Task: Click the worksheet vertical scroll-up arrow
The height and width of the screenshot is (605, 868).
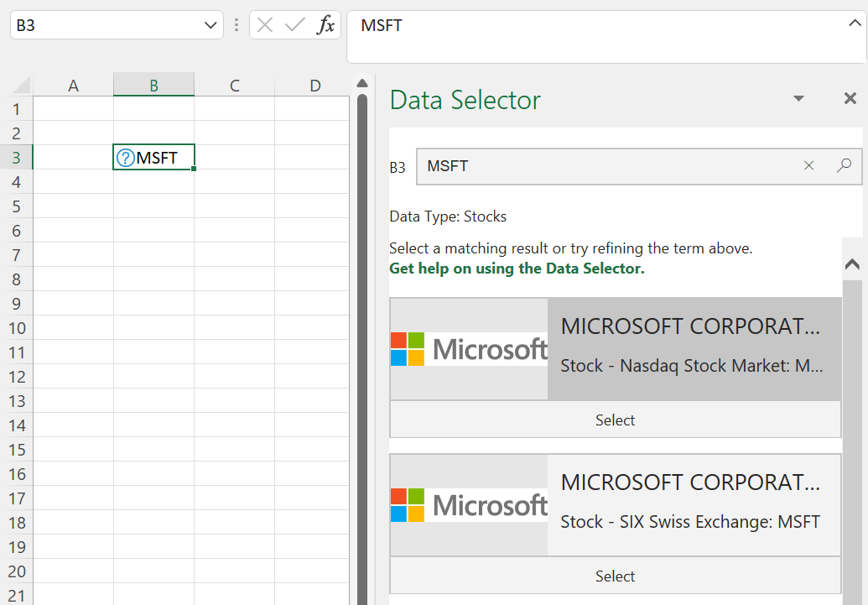Action: click(x=362, y=84)
